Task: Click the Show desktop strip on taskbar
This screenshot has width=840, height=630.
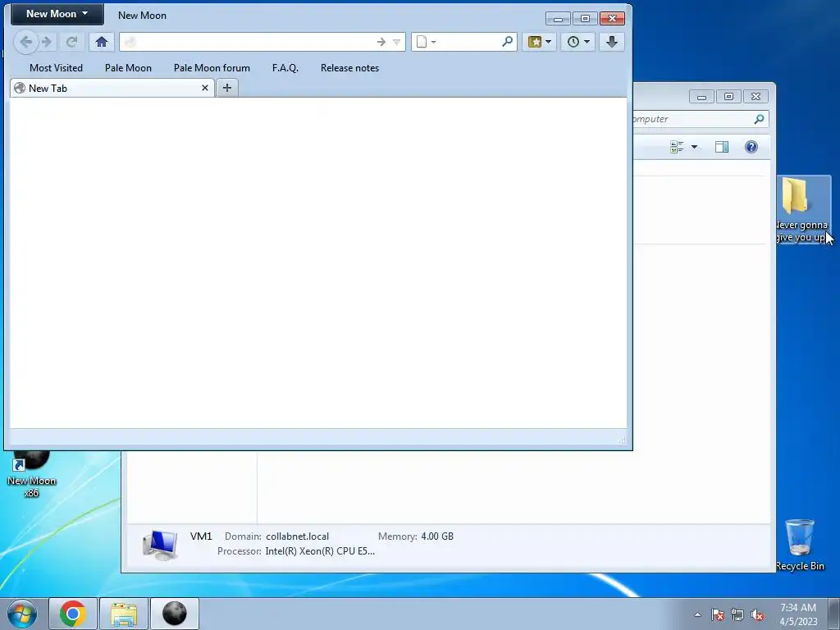Action: 834,614
